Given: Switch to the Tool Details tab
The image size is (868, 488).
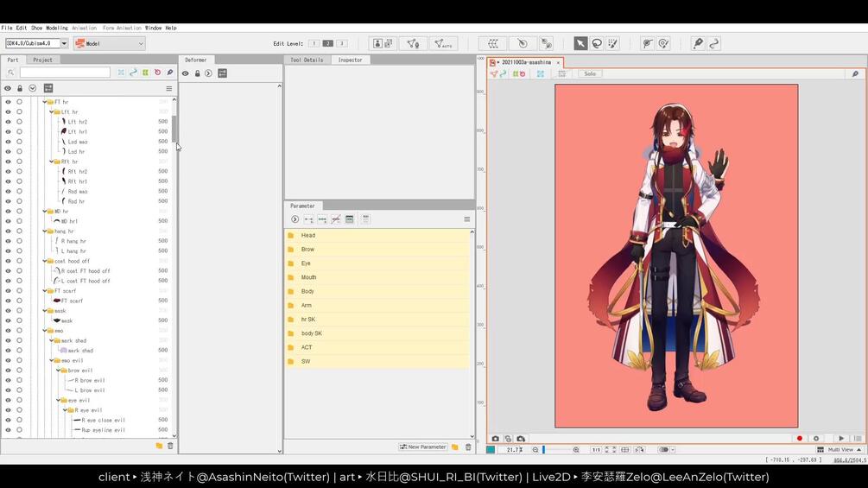Looking at the screenshot, I should pos(307,60).
